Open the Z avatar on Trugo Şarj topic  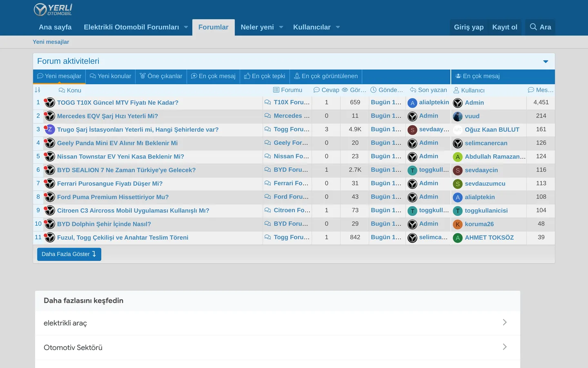(x=50, y=130)
